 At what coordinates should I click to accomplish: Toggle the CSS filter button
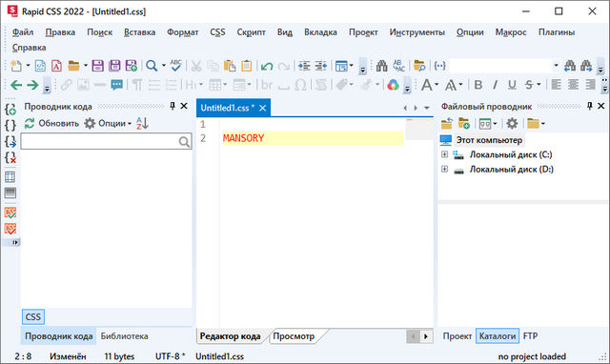click(33, 317)
